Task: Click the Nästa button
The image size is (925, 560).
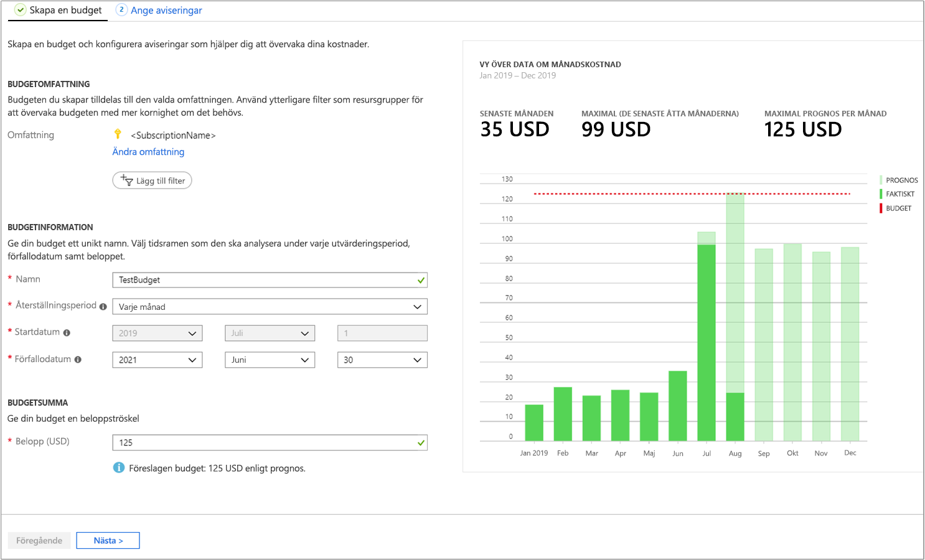Action: pyautogui.click(x=108, y=541)
